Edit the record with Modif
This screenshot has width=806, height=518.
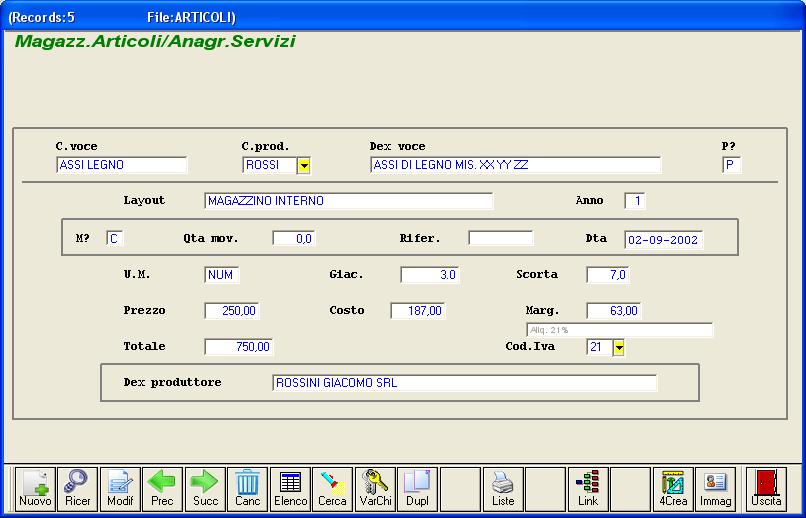tap(120, 489)
